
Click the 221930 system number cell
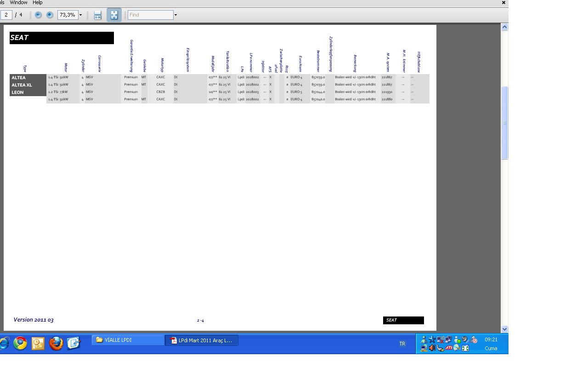click(x=387, y=92)
